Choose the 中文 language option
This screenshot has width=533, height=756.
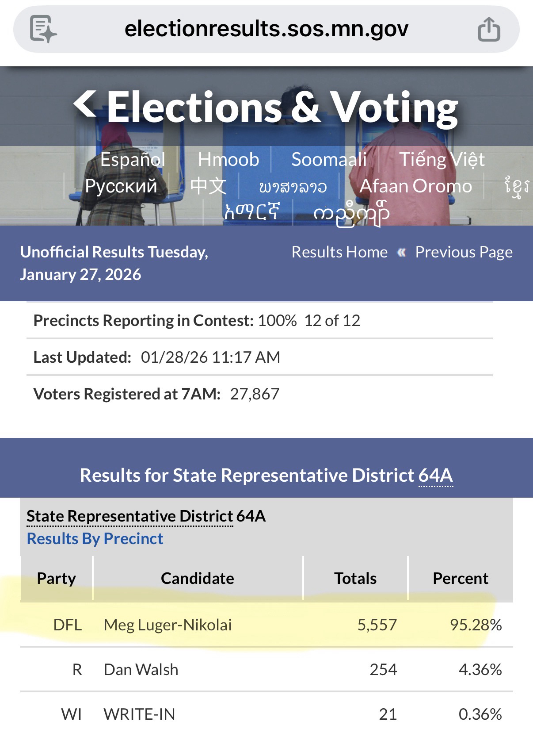(x=208, y=186)
